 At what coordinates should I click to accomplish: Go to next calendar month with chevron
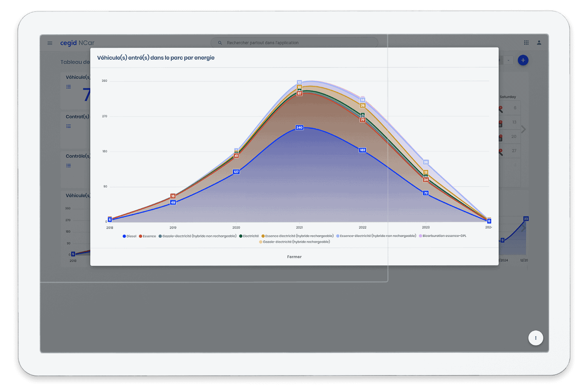pyautogui.click(x=523, y=129)
